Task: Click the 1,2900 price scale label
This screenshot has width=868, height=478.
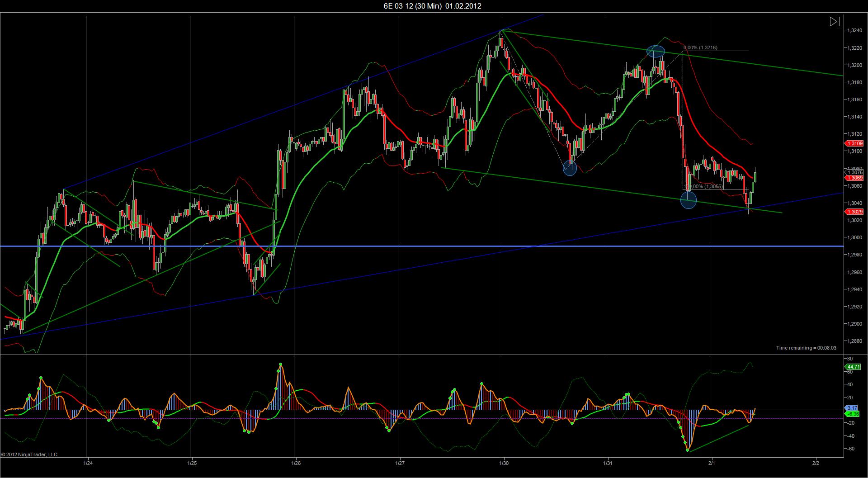Action: coord(855,324)
